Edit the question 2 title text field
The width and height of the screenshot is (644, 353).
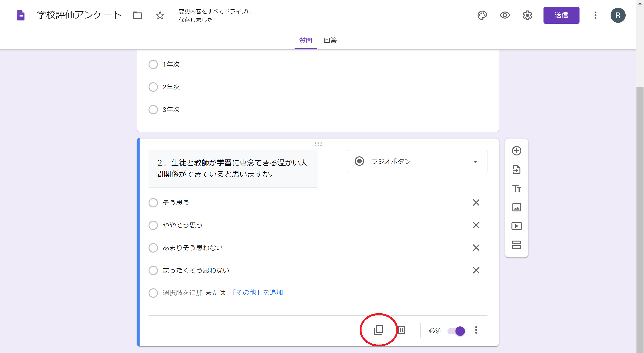(x=233, y=168)
